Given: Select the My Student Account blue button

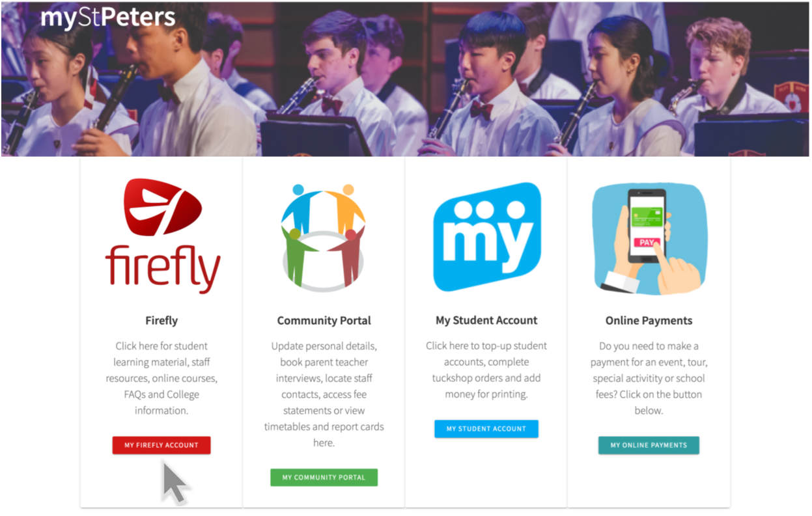Looking at the screenshot, I should click(486, 429).
